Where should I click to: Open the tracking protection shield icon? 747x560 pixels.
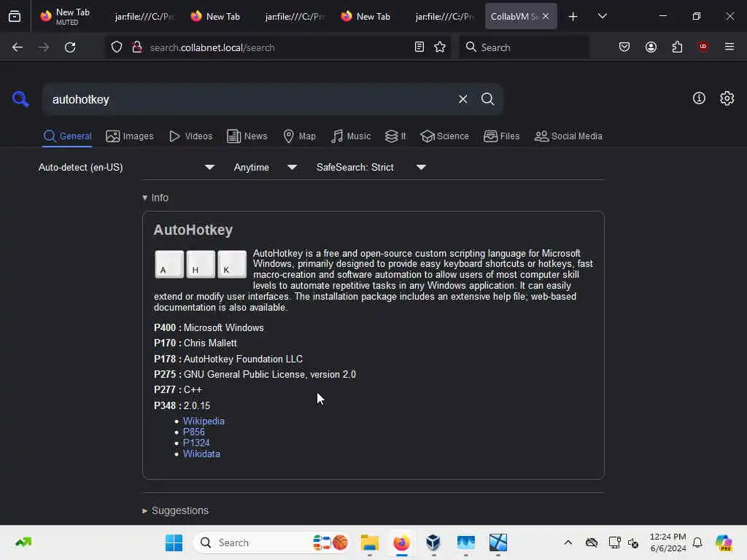(117, 47)
